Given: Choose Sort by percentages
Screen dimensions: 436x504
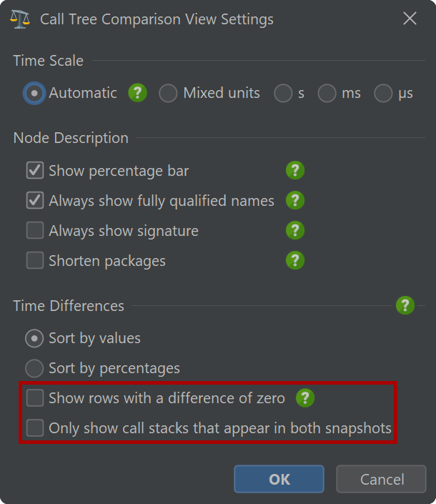Looking at the screenshot, I should pyautogui.click(x=34, y=368).
